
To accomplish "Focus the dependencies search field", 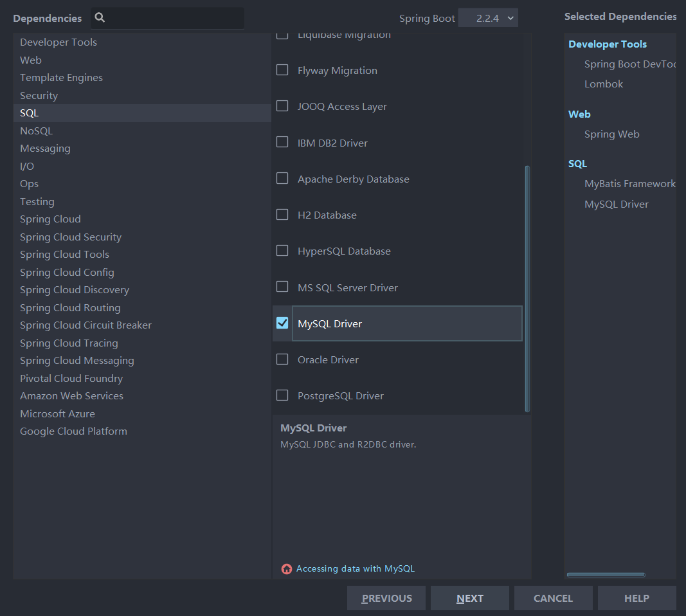I will coord(168,18).
